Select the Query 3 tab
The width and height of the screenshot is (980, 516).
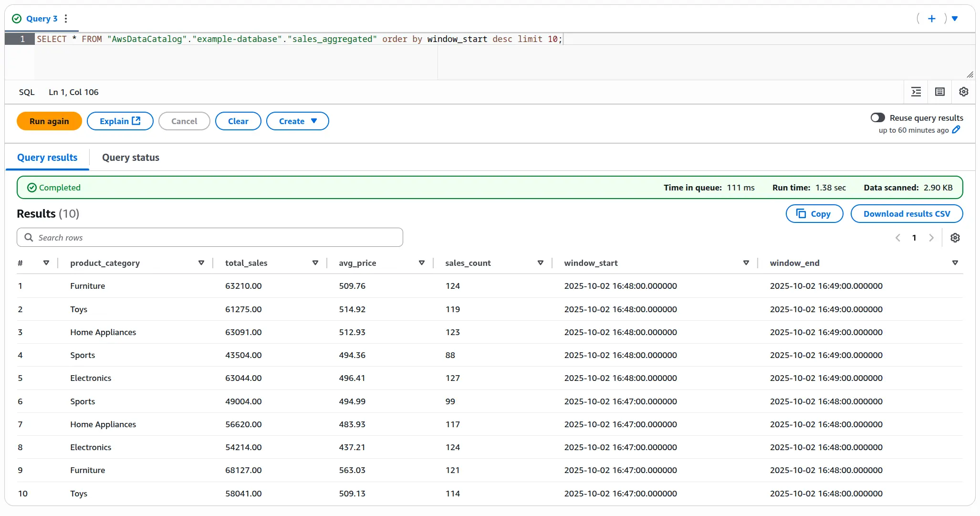point(42,19)
